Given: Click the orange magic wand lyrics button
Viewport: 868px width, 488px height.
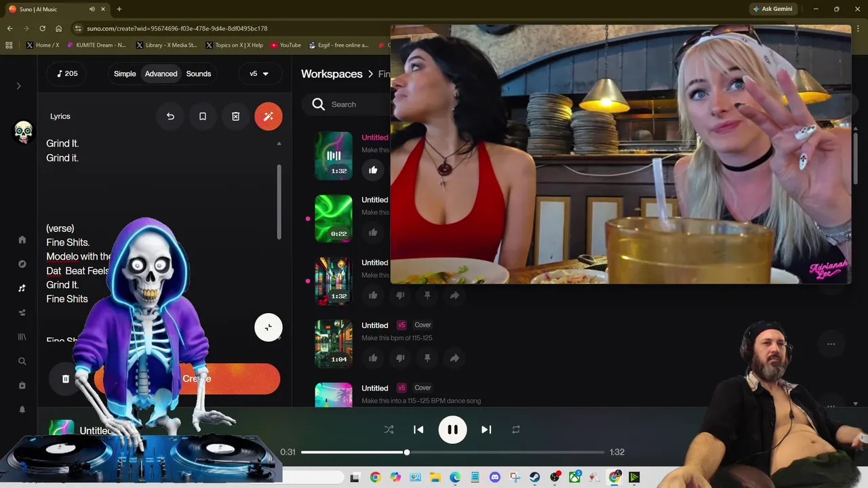Looking at the screenshot, I should (269, 116).
